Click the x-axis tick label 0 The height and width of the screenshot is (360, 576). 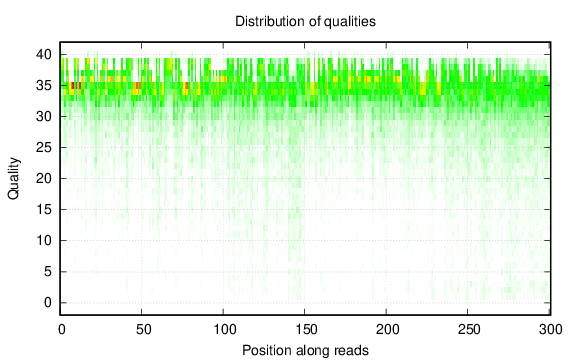point(61,329)
